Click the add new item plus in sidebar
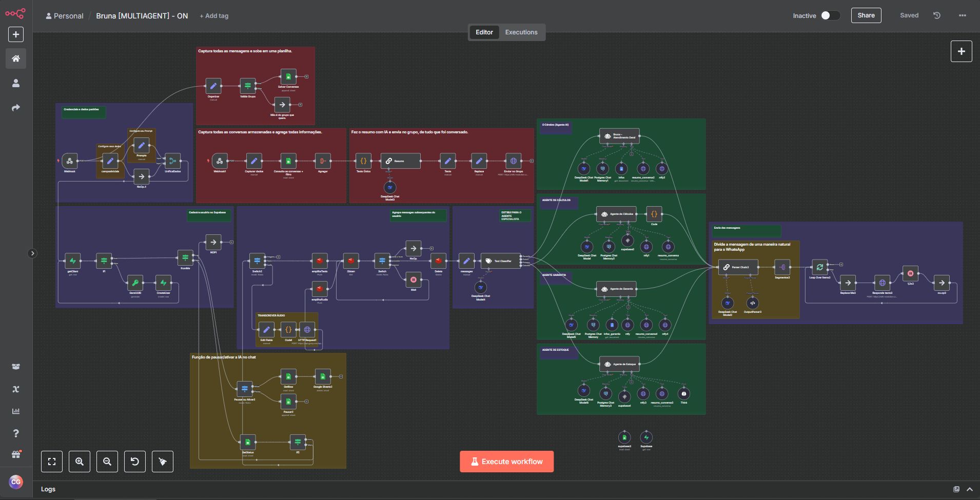Screen dimensions: 980x500 [x=16, y=34]
